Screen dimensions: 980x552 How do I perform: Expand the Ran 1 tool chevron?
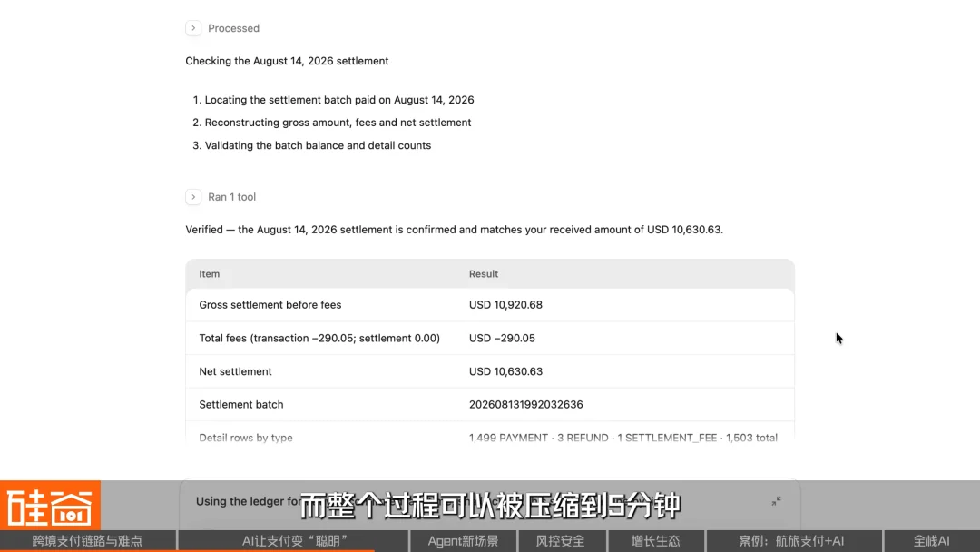pyautogui.click(x=193, y=197)
